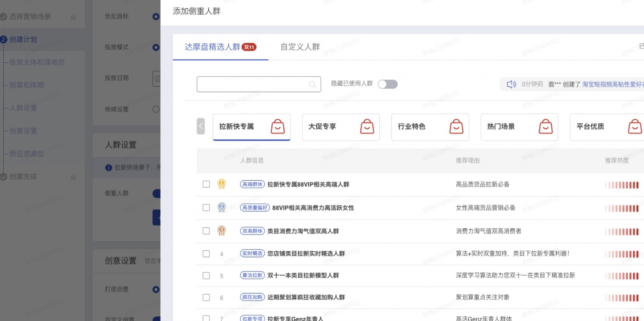Click 双十一本类目拉新模型人群 name
Viewport: 644px width, 321px height.
tap(303, 275)
